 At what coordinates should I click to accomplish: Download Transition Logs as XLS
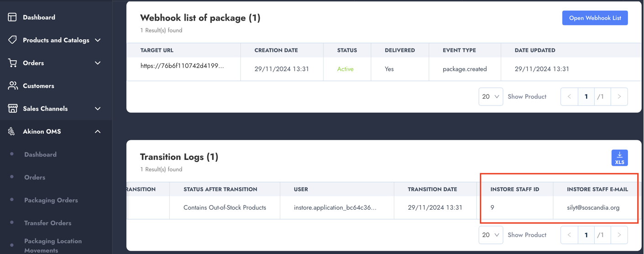coord(619,158)
